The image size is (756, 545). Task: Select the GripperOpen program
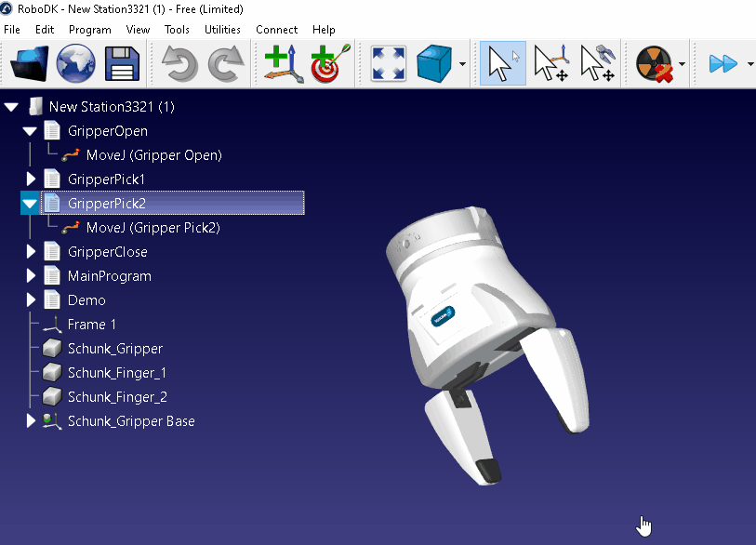click(x=108, y=131)
